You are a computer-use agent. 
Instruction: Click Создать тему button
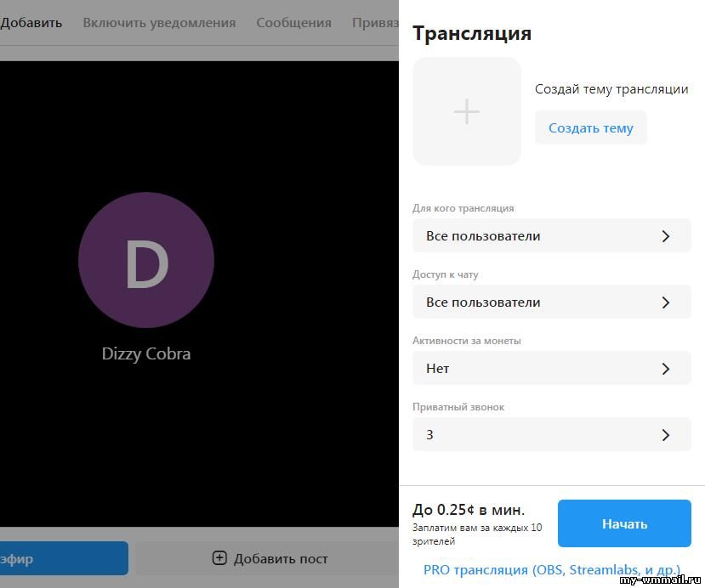point(591,128)
